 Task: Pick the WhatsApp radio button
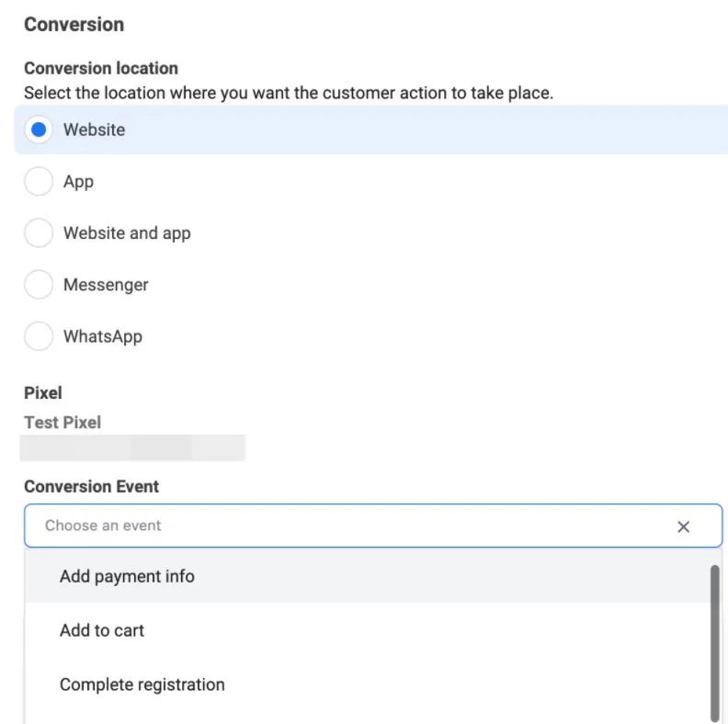tap(39, 336)
